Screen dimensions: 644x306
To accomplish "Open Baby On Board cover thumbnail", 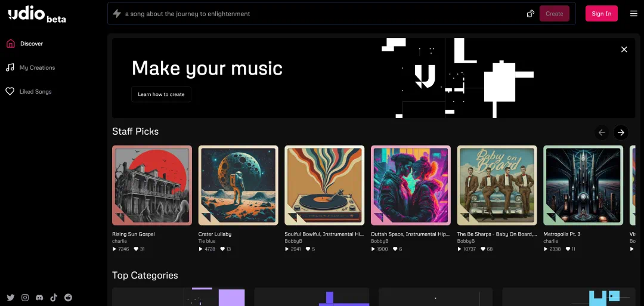I will (x=497, y=186).
